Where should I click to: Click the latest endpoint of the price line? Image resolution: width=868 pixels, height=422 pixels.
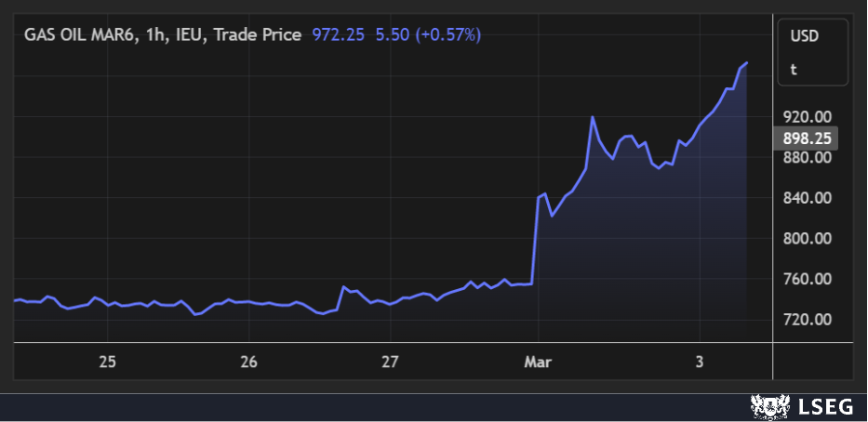[747, 63]
